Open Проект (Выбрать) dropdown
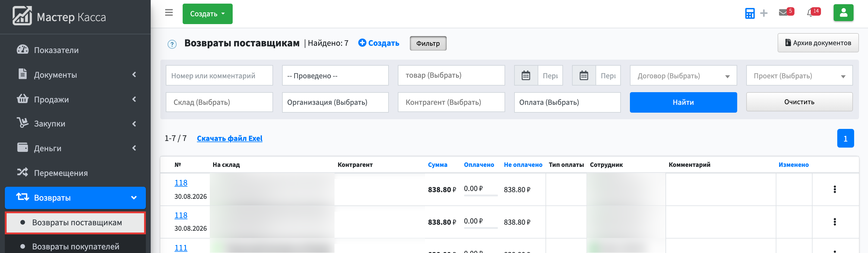 click(x=799, y=76)
